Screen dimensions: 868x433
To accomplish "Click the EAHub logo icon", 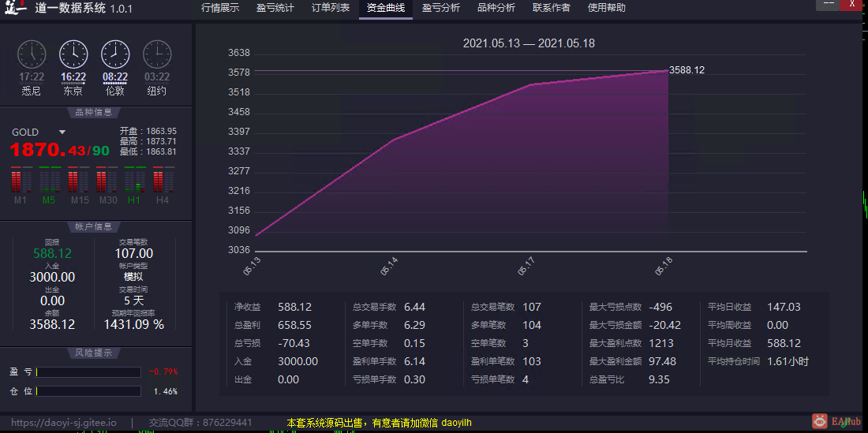I will (819, 422).
